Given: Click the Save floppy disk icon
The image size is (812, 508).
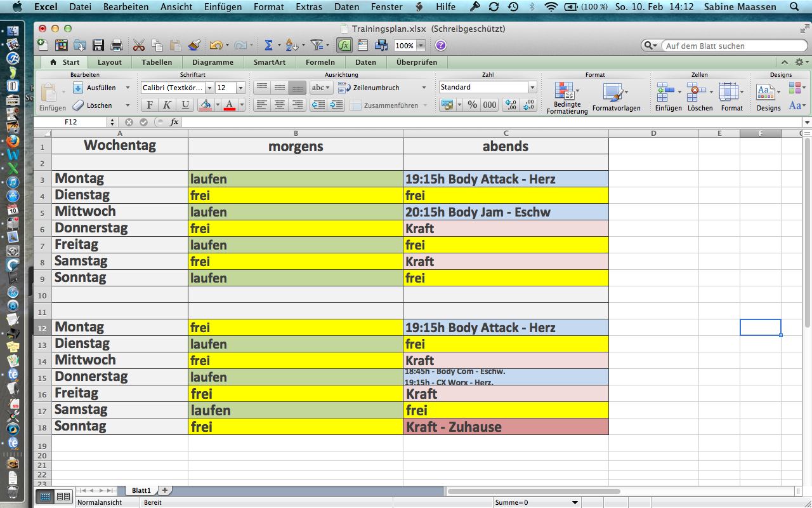Looking at the screenshot, I should tap(98, 45).
